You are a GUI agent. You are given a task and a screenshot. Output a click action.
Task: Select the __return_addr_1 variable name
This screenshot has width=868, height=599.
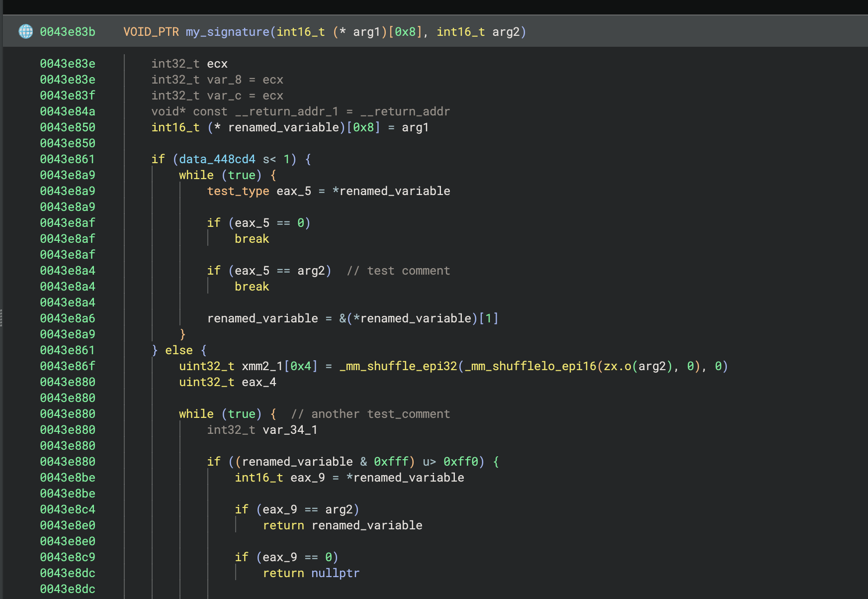point(286,111)
